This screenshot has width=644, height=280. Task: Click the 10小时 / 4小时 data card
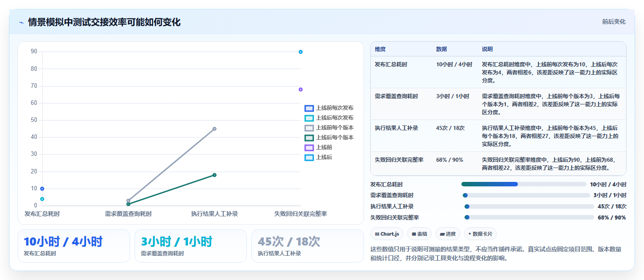(74, 246)
